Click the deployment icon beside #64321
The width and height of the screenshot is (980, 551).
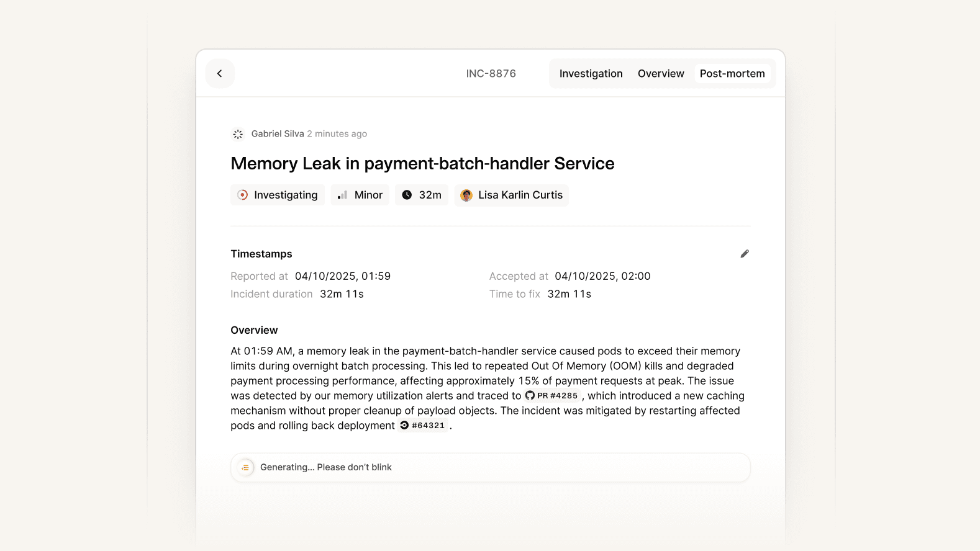(404, 425)
